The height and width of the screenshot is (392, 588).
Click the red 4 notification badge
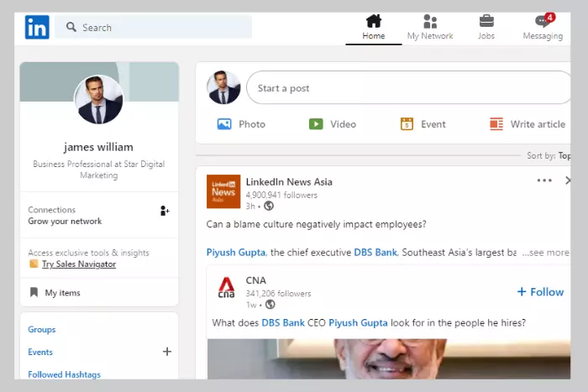[x=549, y=18]
